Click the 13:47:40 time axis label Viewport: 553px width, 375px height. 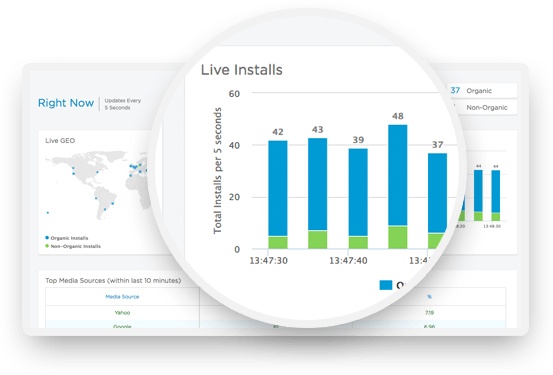(348, 261)
